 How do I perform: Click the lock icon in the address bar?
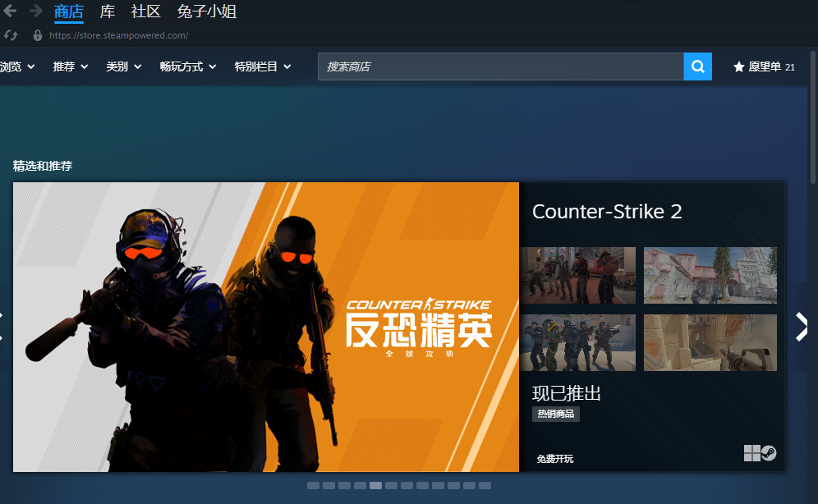pyautogui.click(x=37, y=35)
